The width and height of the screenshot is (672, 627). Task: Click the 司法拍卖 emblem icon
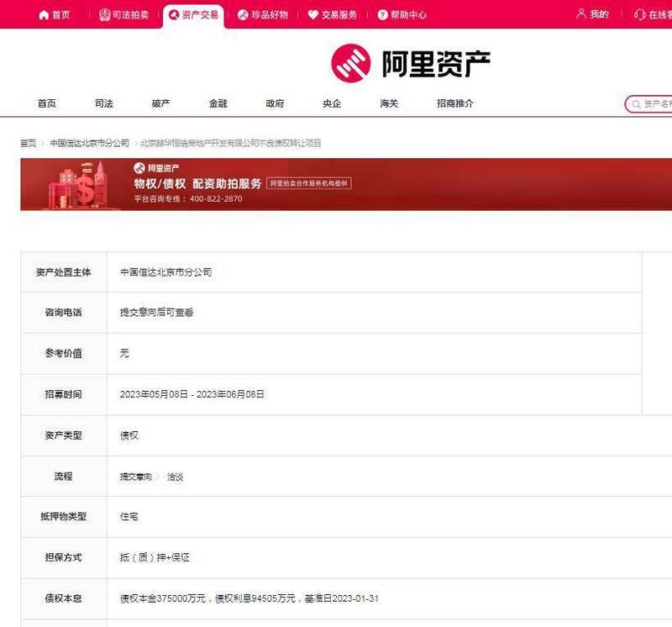tap(104, 15)
